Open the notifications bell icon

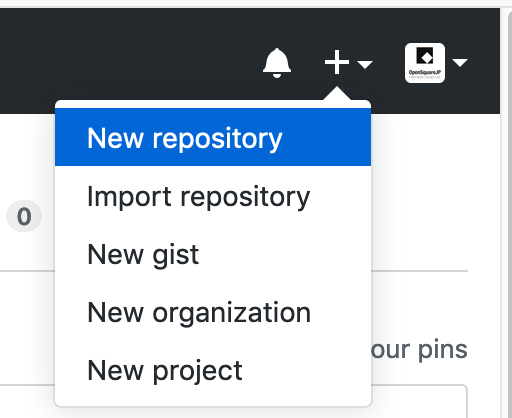tap(277, 63)
